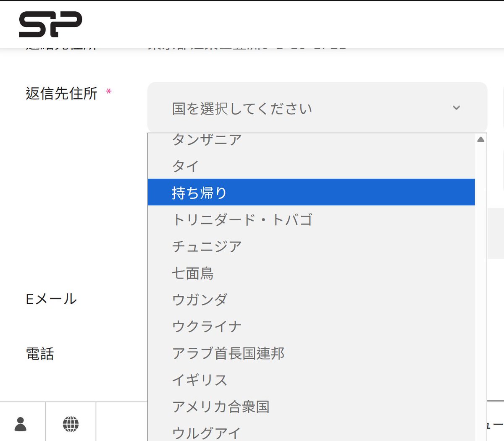This screenshot has width=504, height=441.
Task: Open the 国を選択してください combo box
Action: [294, 108]
